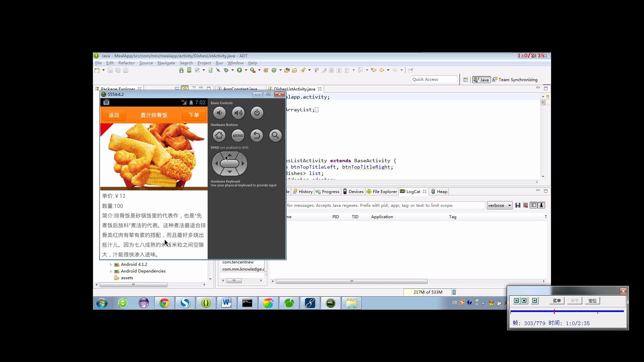
Task: Open command prompt from taskbar
Action: click(248, 303)
